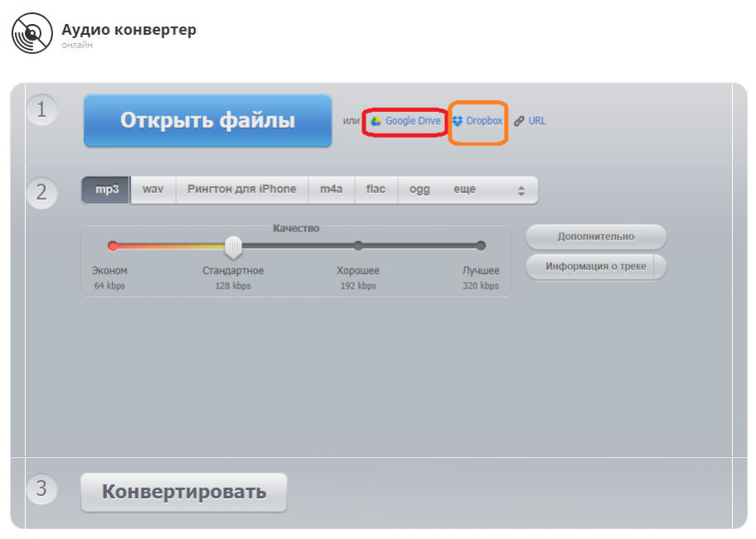Open the 'Открыть файлы' file chooser
This screenshot has width=756, height=539.
click(x=208, y=120)
